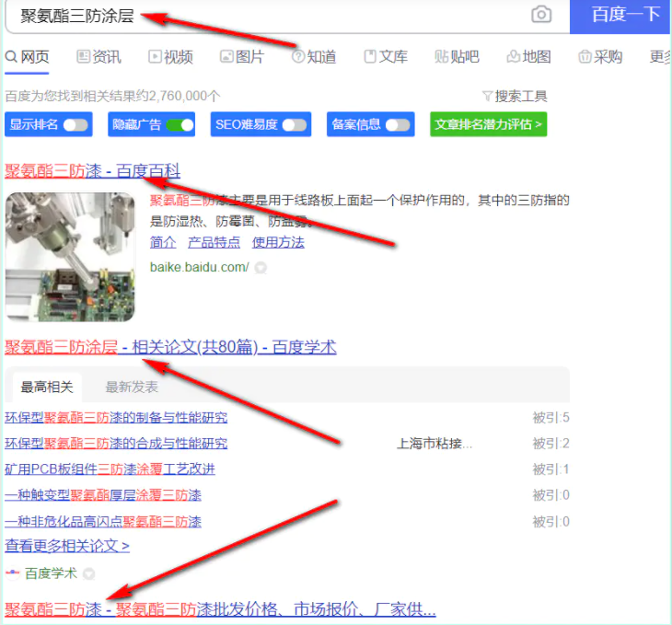Image resolution: width=672 pixels, height=625 pixels.
Task: Open paper 一种非危化品高闪点聚氨酯三防漆
Action: tap(103, 522)
